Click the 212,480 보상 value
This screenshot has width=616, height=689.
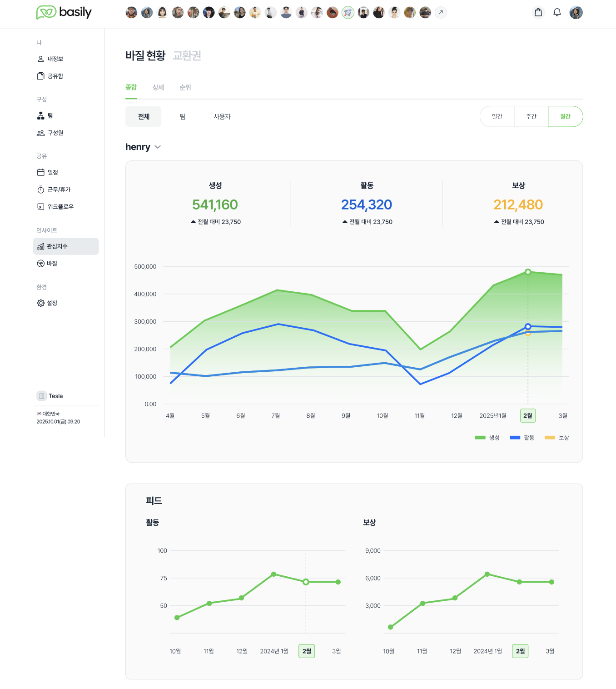click(518, 205)
